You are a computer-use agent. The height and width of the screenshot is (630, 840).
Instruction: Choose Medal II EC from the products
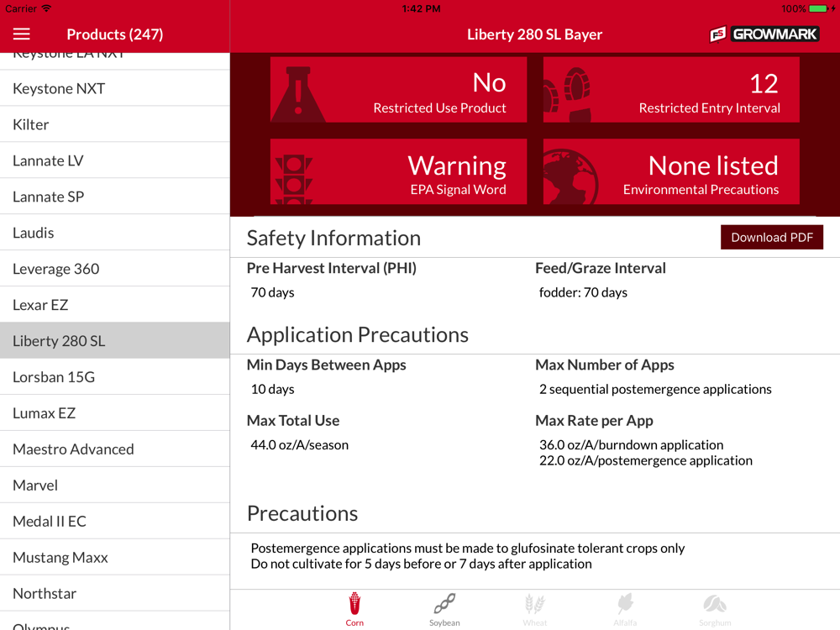(114, 522)
